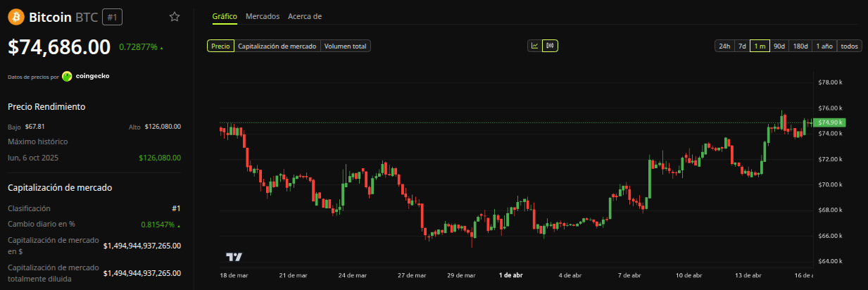The height and width of the screenshot is (290, 868).
Task: Click the Capitalización de mercado heading
Action: point(60,188)
